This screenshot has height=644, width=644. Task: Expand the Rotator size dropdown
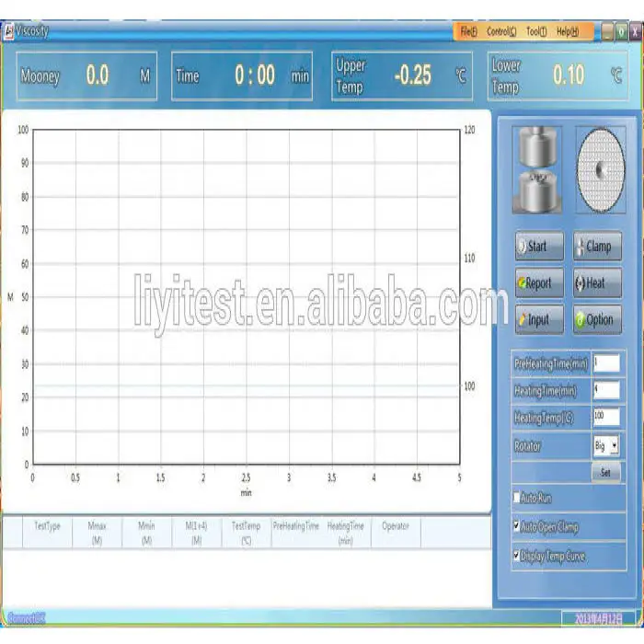[x=614, y=446]
